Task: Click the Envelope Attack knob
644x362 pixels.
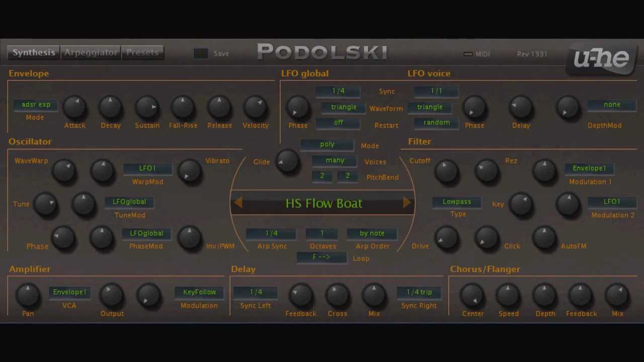Action: (x=74, y=107)
